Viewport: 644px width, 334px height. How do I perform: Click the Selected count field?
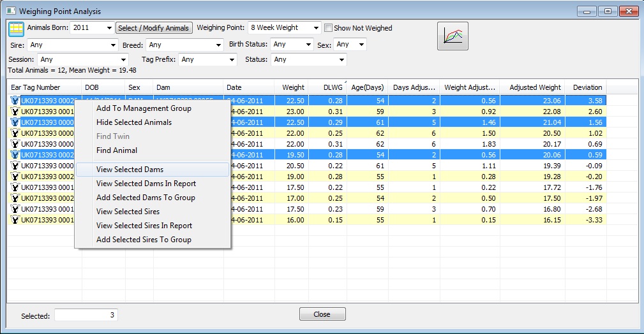pyautogui.click(x=86, y=315)
